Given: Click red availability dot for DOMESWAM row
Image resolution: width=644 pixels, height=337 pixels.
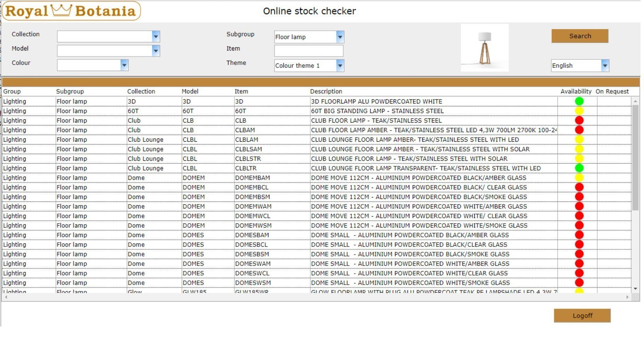Looking at the screenshot, I should (579, 264).
